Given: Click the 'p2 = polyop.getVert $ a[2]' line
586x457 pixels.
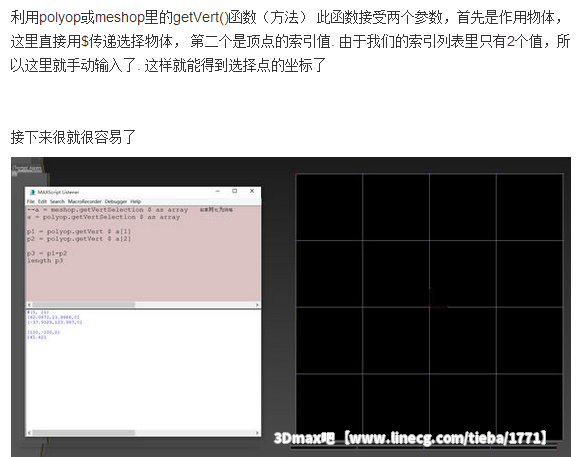Looking at the screenshot, I should coord(79,239).
